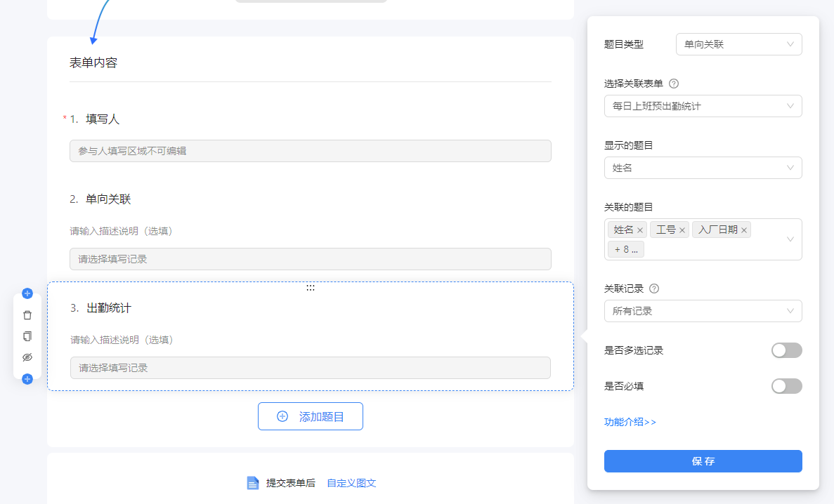Click the drag handle dots on 出勤统计 card
This screenshot has width=834, height=504.
pyautogui.click(x=311, y=288)
